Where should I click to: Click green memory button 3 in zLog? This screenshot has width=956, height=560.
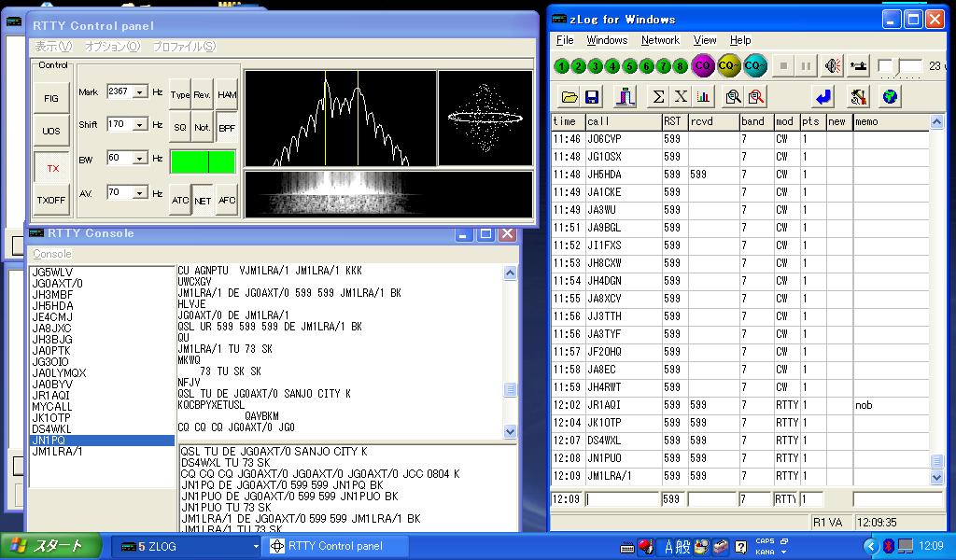[x=596, y=66]
